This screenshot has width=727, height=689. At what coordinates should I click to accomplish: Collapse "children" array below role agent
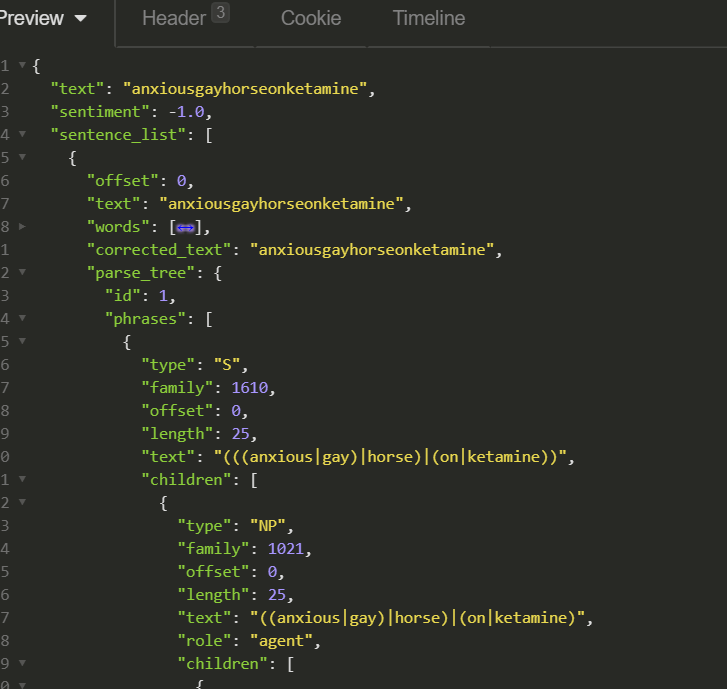pos(22,664)
